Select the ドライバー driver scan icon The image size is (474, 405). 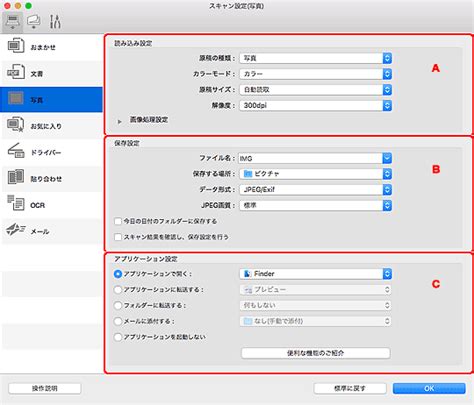16,151
